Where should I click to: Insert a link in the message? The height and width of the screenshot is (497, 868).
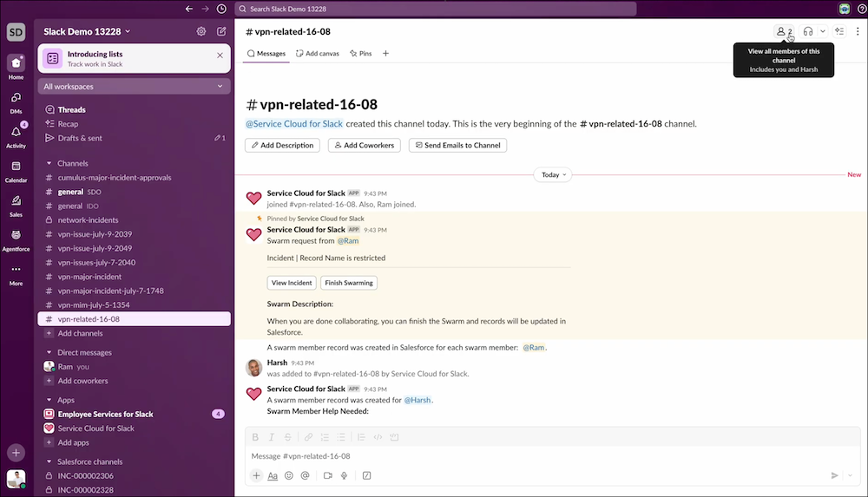pos(308,437)
